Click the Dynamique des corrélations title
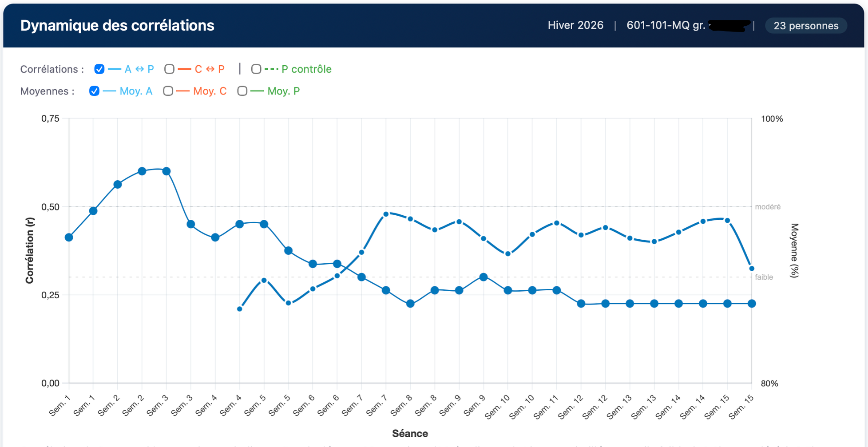This screenshot has height=447, width=868. click(117, 25)
